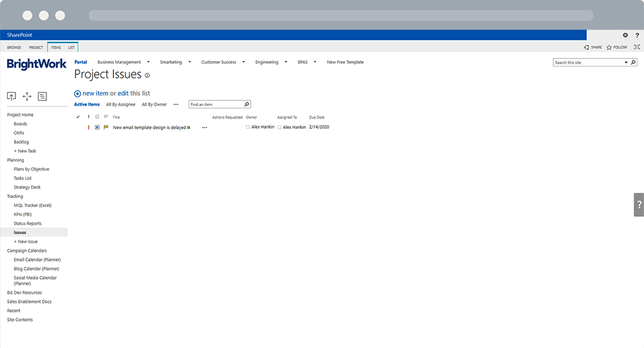Image resolution: width=644 pixels, height=348 pixels.
Task: Expand Engineering dropdown arrow
Action: click(286, 62)
